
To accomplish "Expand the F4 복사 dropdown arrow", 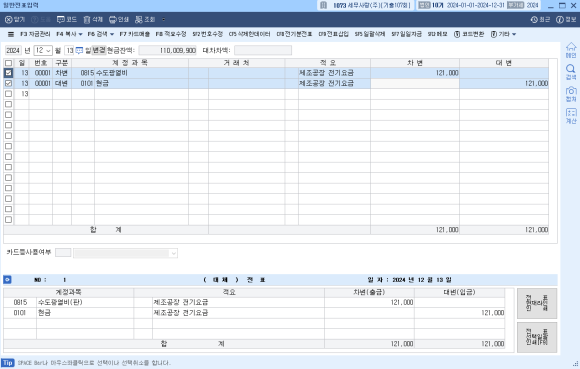I will (x=80, y=34).
